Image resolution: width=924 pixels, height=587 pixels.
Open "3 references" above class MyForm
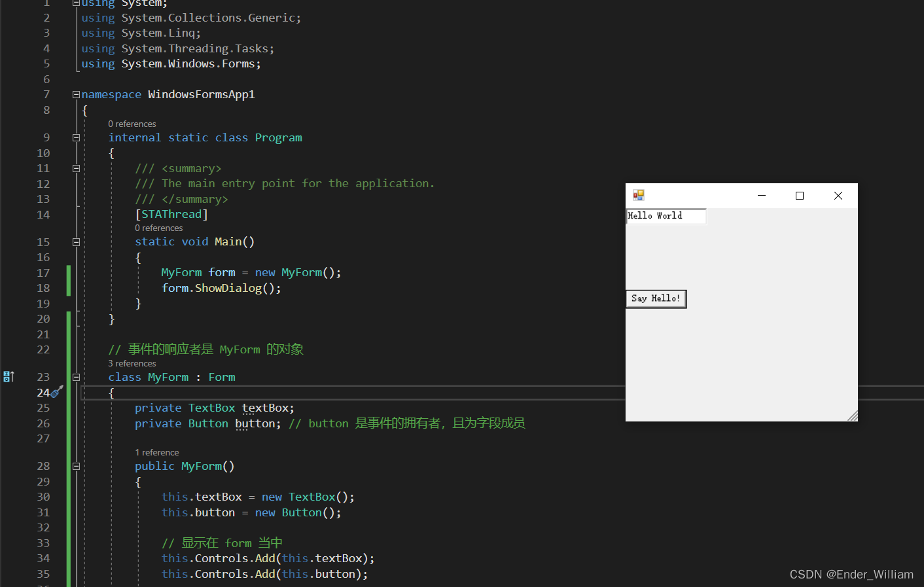(x=132, y=364)
